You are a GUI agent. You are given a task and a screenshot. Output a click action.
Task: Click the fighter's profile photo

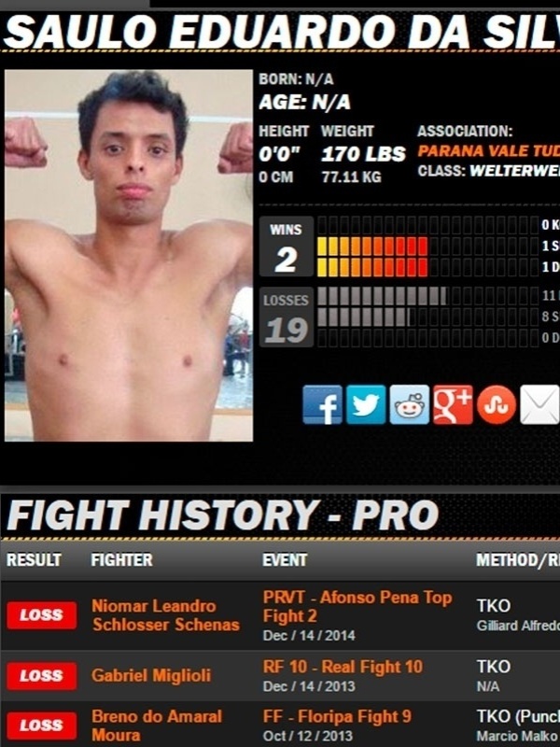(x=129, y=255)
